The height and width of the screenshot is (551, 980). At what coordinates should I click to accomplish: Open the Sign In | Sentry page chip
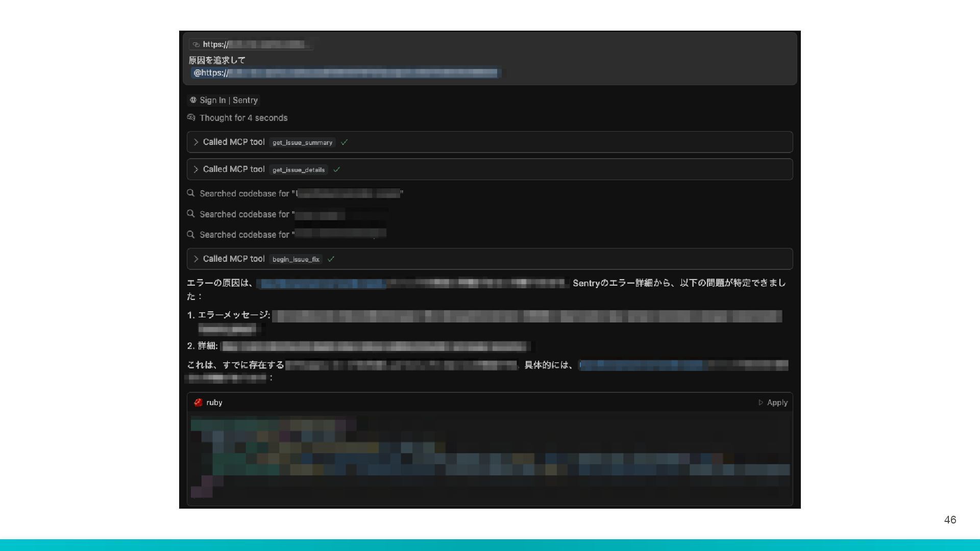[229, 100]
